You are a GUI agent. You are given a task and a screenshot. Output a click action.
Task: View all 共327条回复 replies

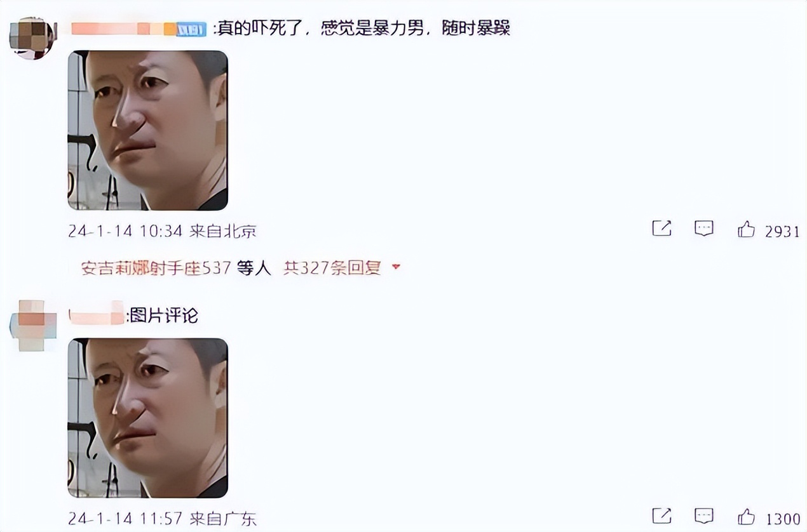[332, 268]
